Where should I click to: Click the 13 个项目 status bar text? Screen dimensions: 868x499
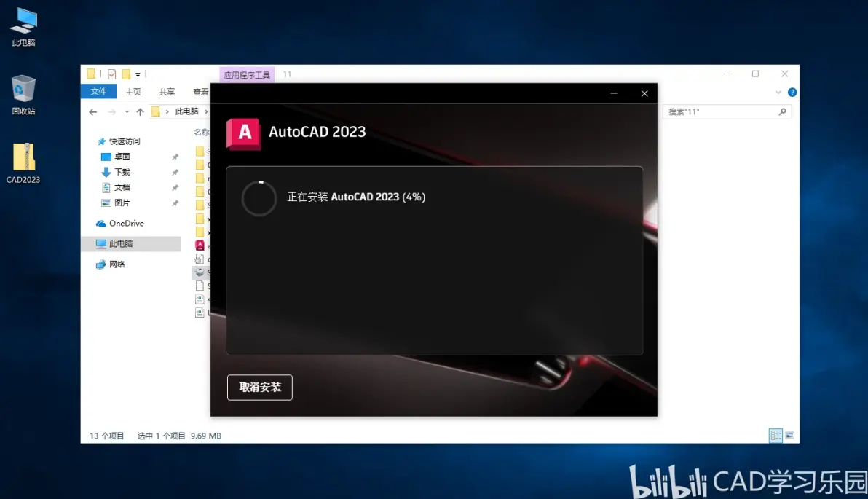tap(107, 436)
